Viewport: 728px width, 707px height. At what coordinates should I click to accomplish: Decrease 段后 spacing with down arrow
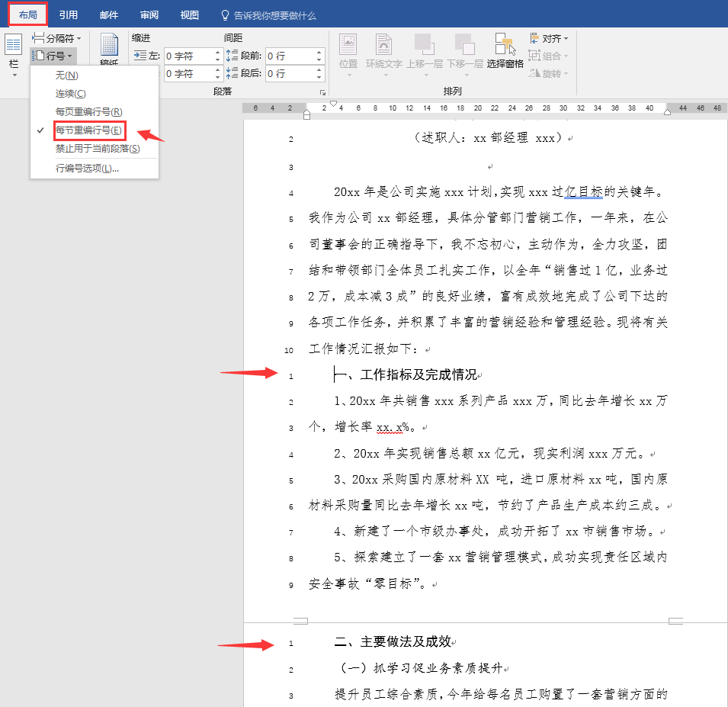pos(319,77)
